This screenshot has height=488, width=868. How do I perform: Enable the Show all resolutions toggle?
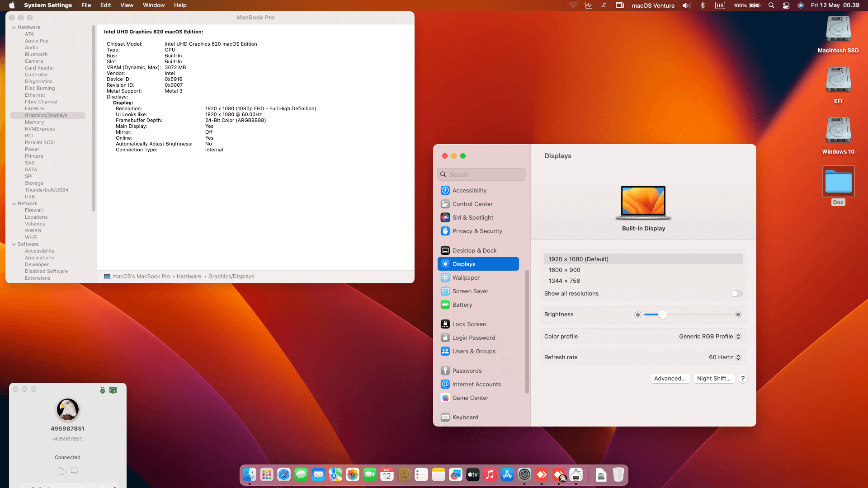tap(736, 293)
